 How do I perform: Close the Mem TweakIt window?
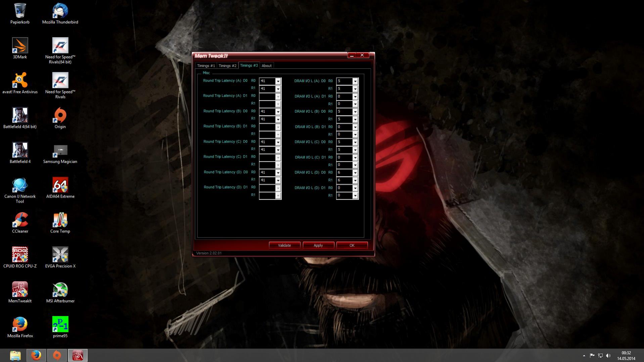coord(362,55)
